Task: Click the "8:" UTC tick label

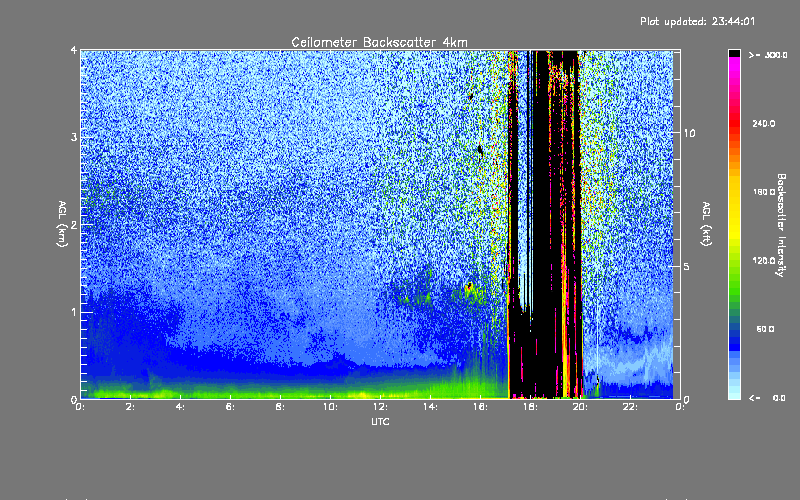Action: (281, 407)
